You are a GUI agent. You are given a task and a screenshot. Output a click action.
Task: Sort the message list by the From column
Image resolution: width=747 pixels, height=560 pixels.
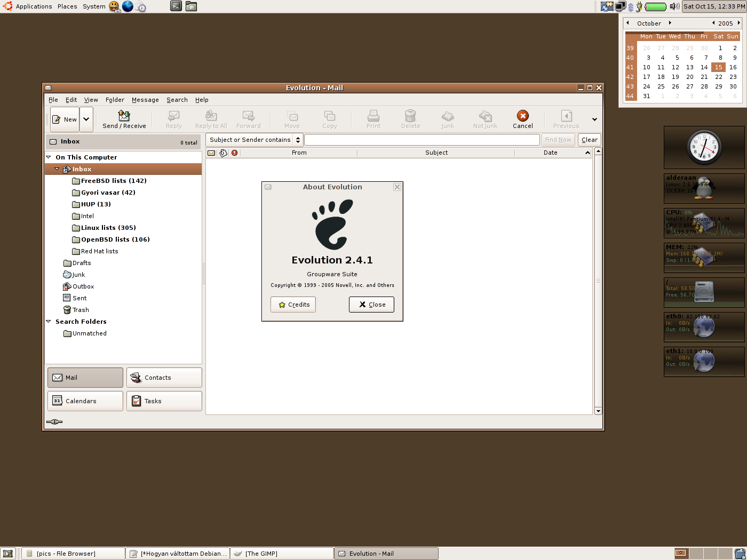point(299,153)
